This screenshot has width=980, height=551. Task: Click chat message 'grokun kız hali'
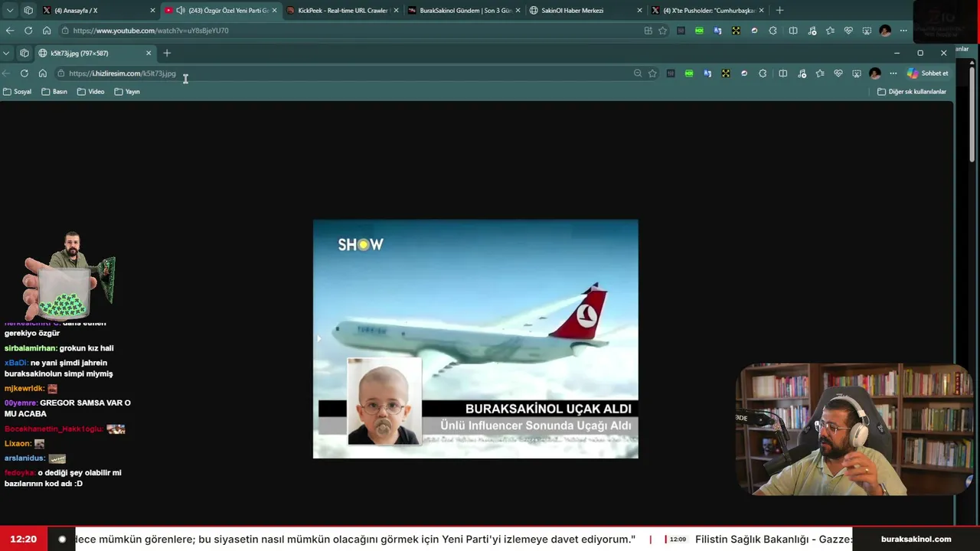point(59,348)
